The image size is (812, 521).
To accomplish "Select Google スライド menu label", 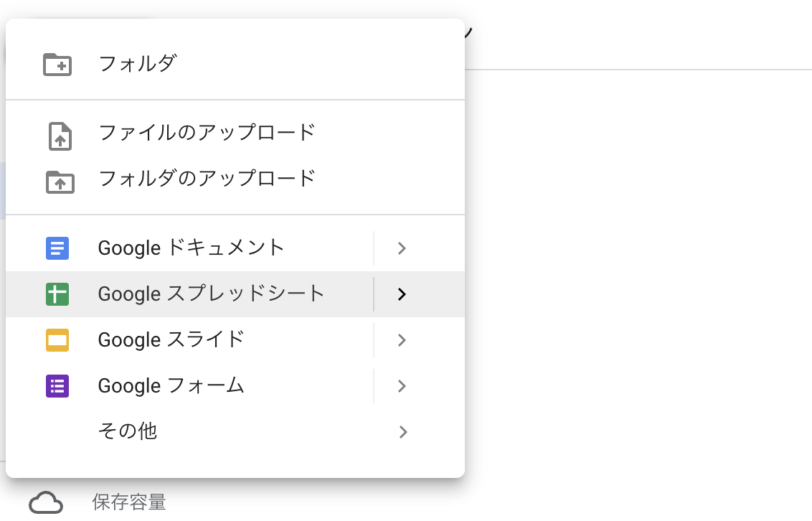I will point(171,339).
